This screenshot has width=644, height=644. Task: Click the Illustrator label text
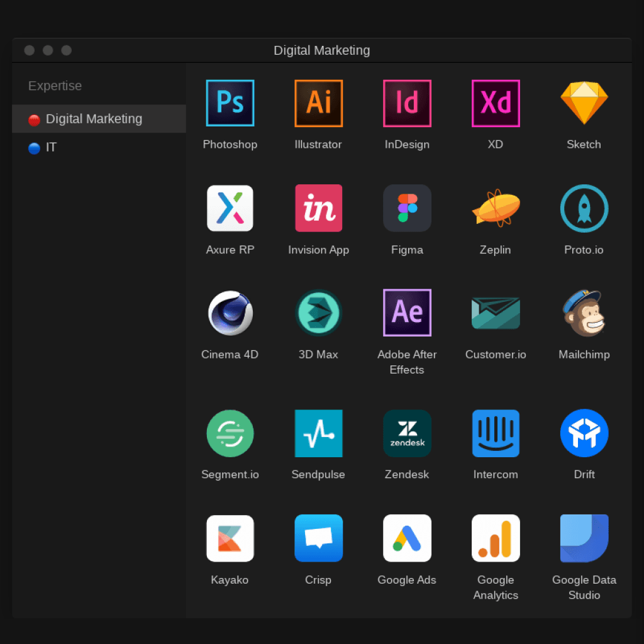318,145
